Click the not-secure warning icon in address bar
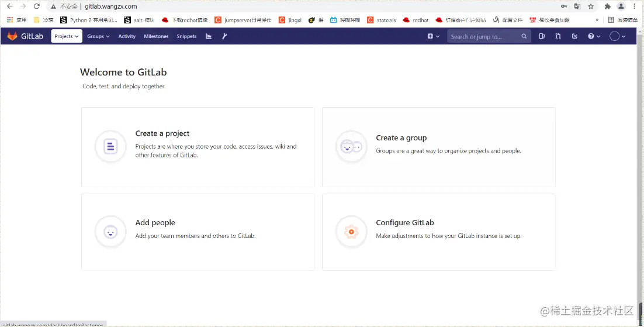 click(53, 6)
